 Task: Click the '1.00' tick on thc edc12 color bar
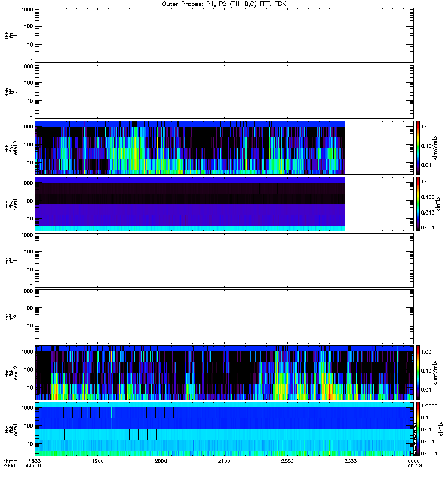tap(426, 352)
